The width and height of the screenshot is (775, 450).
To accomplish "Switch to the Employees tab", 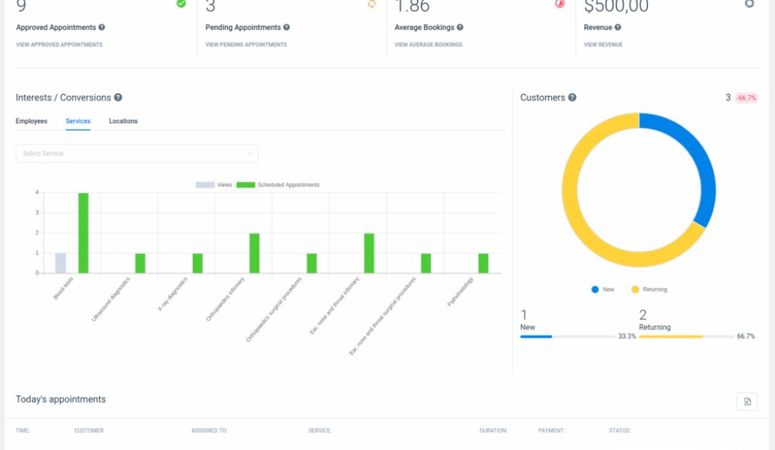I will (31, 121).
